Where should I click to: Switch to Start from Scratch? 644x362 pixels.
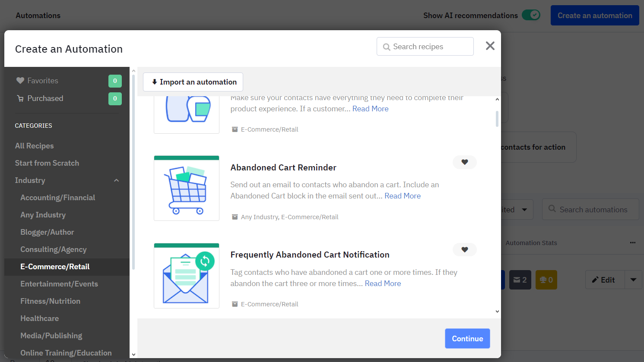coord(47,163)
